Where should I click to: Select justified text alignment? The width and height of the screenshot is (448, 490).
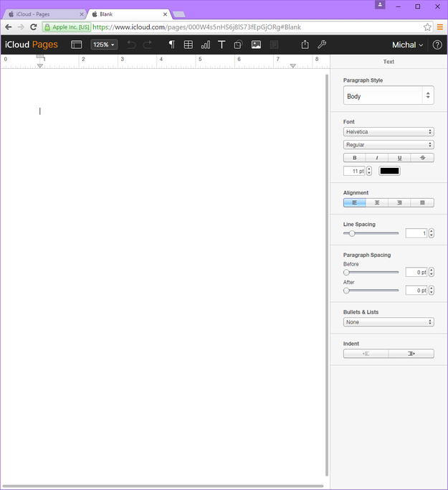coord(422,203)
